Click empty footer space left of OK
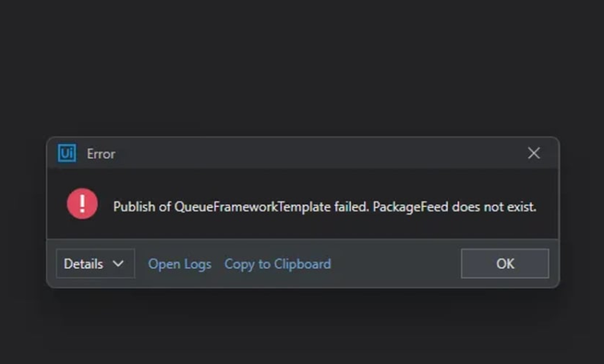The height and width of the screenshot is (364, 604). coord(395,263)
